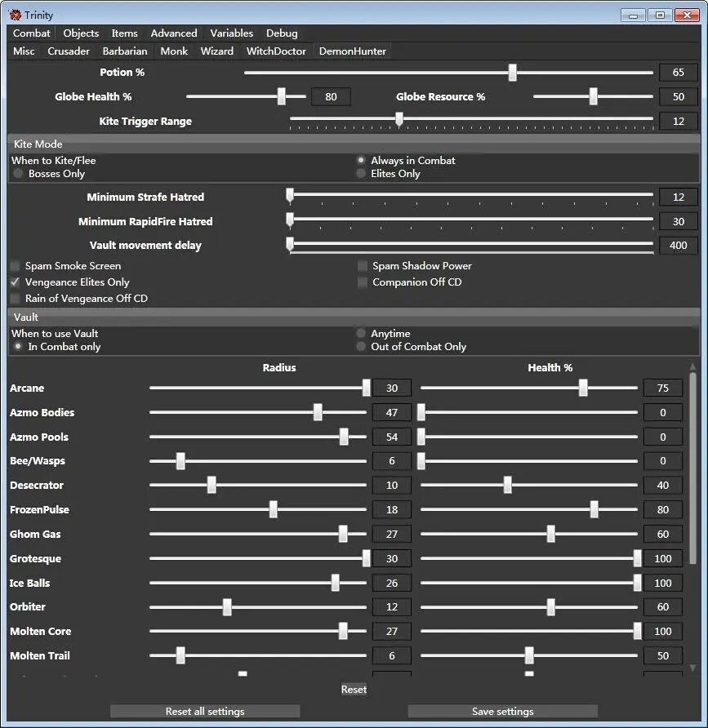Click the Potion % value field
This screenshot has height=728, width=708.
pos(679,73)
